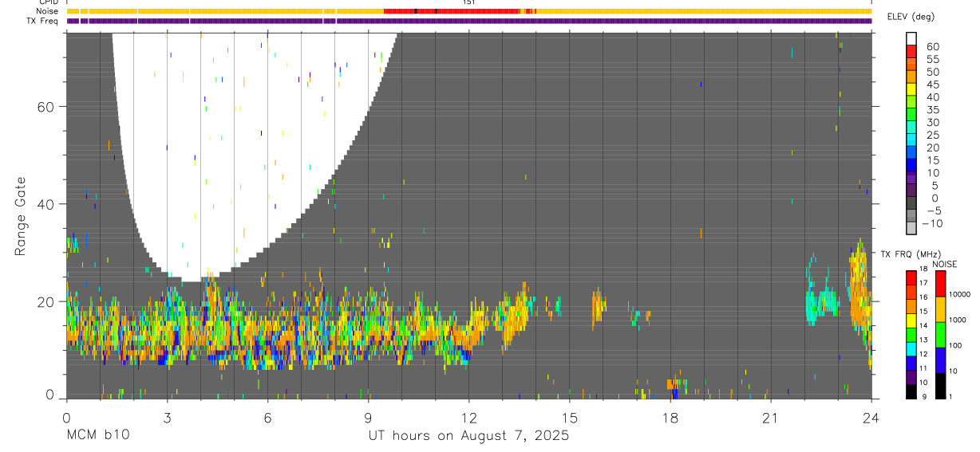Click the 24 tick on UT hours axis

click(x=871, y=418)
